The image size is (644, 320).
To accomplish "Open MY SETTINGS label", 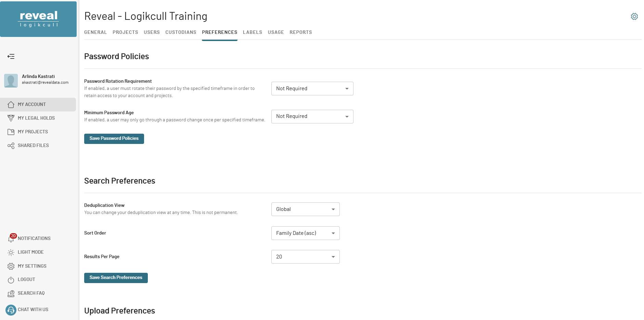I will [x=32, y=266].
